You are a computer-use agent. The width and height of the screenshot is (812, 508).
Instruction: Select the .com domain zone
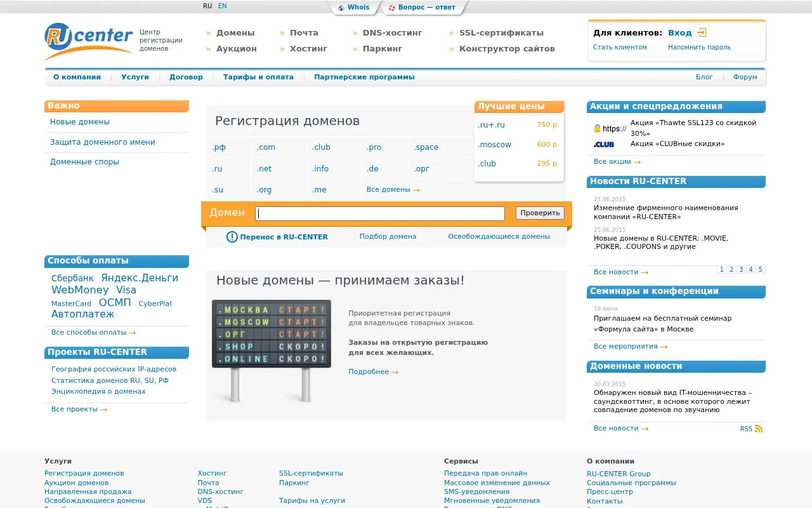point(266,147)
